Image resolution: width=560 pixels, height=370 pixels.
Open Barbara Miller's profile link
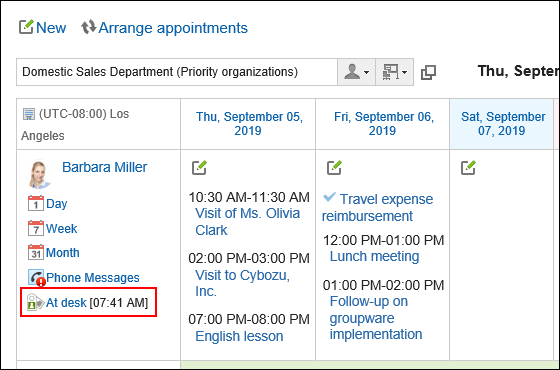(104, 167)
